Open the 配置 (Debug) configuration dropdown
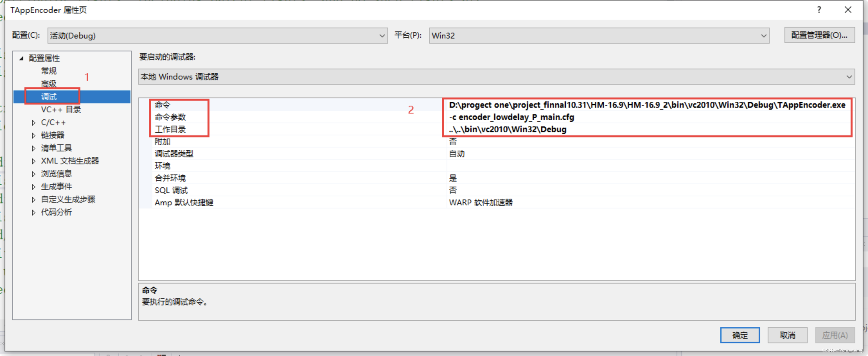 tap(217, 36)
